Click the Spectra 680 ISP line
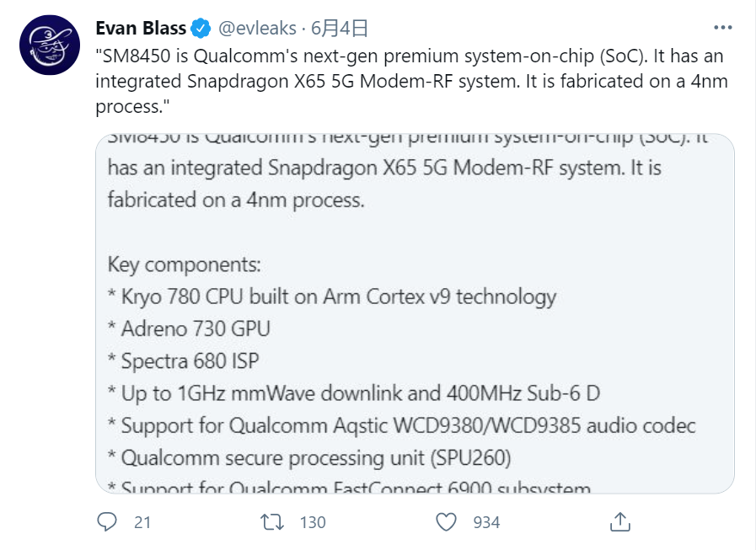 pyautogui.click(x=183, y=361)
